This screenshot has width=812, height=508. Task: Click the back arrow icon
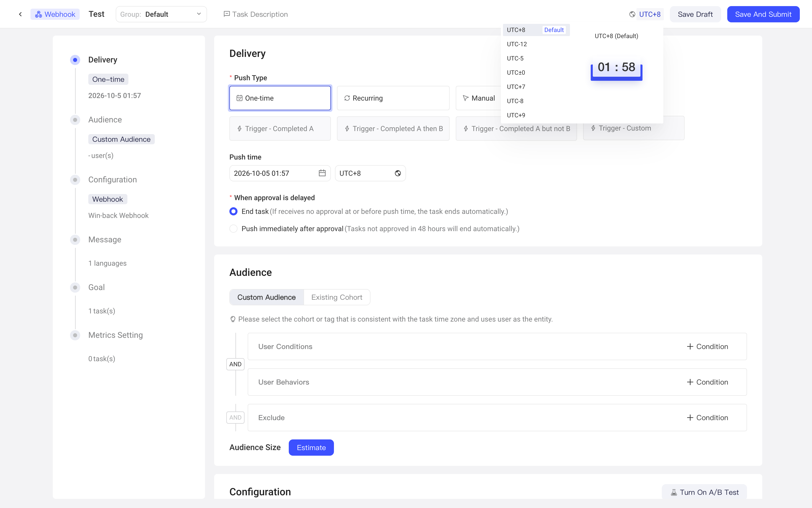(21, 14)
